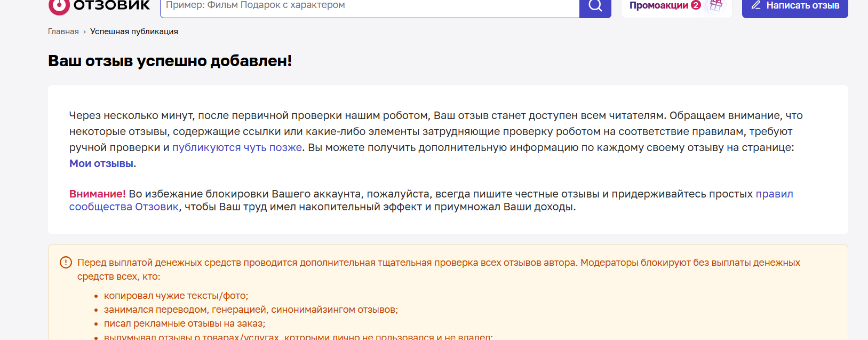Click the heading 'Ваш отзыв успешно добавлен!'
Screen dimensions: 868x340
(x=170, y=61)
